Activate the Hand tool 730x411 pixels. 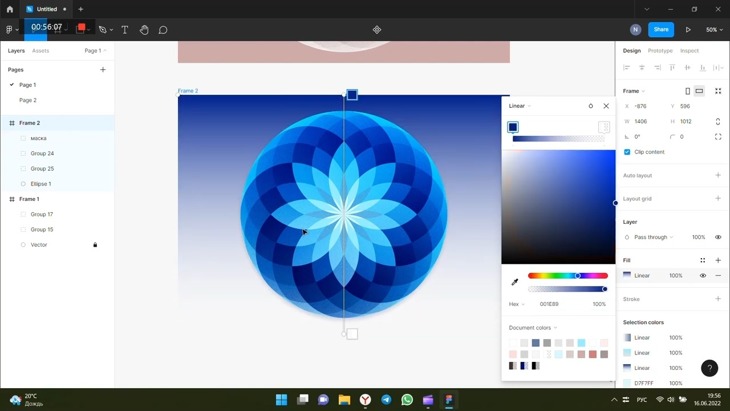tap(144, 30)
